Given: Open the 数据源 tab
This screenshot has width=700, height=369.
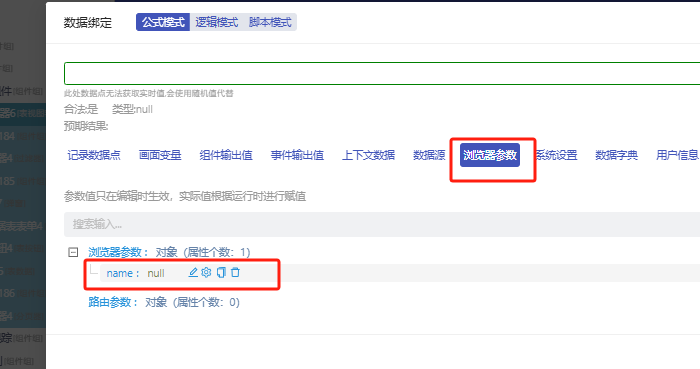Looking at the screenshot, I should pyautogui.click(x=429, y=155).
